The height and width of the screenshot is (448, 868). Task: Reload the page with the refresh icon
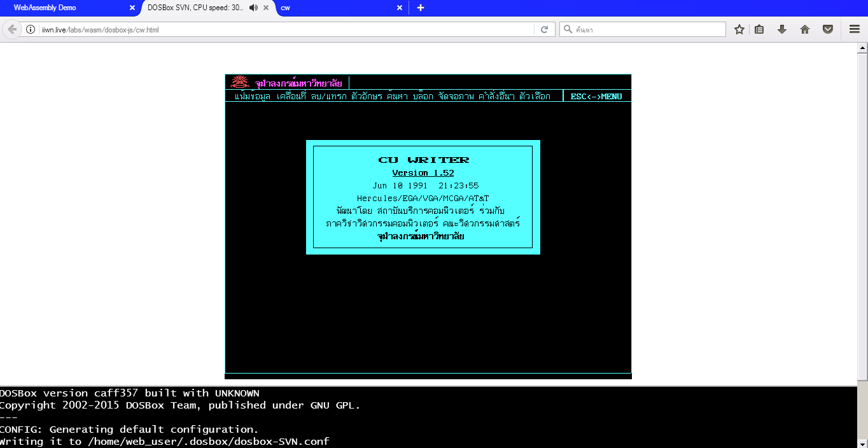click(544, 29)
